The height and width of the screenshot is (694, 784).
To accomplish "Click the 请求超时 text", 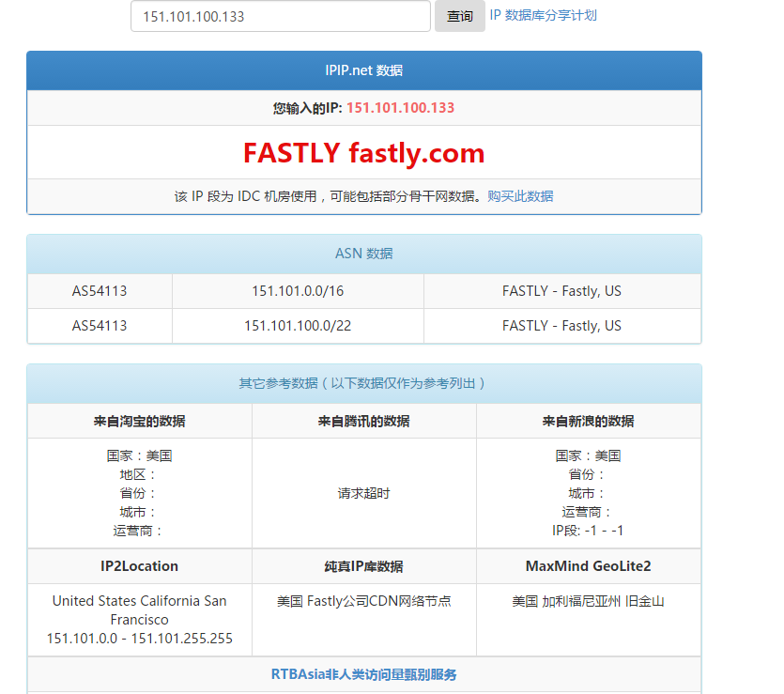I will [364, 493].
